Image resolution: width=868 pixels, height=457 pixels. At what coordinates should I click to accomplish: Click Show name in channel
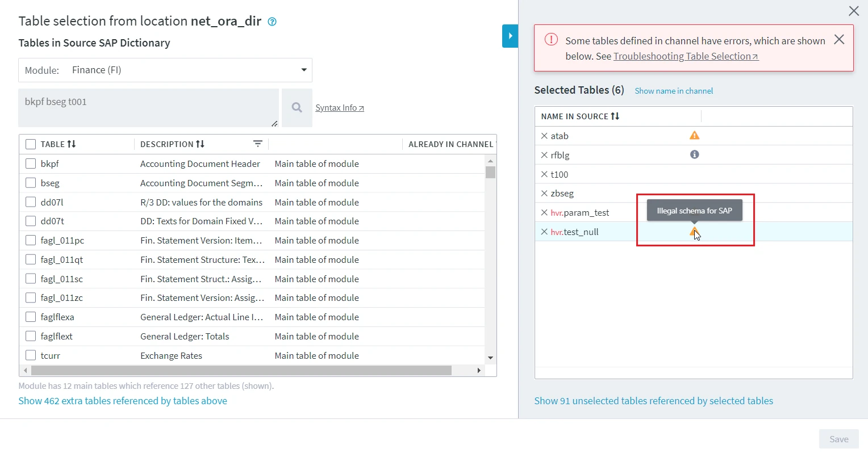tap(673, 91)
